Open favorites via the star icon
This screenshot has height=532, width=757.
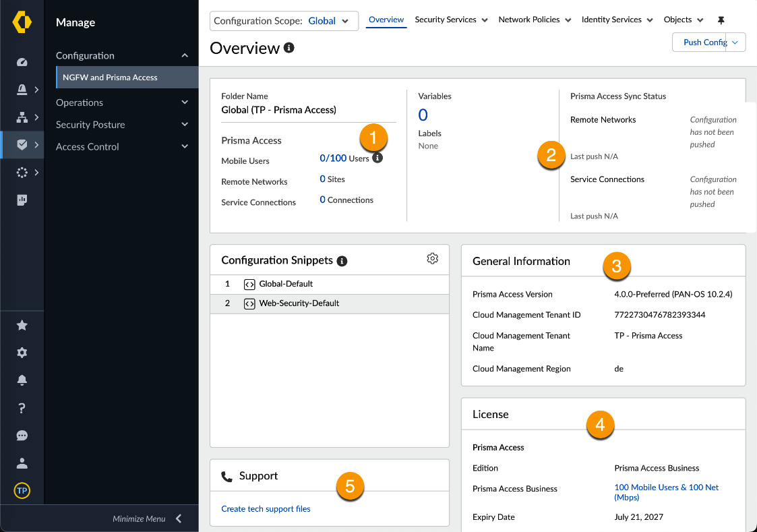point(22,326)
